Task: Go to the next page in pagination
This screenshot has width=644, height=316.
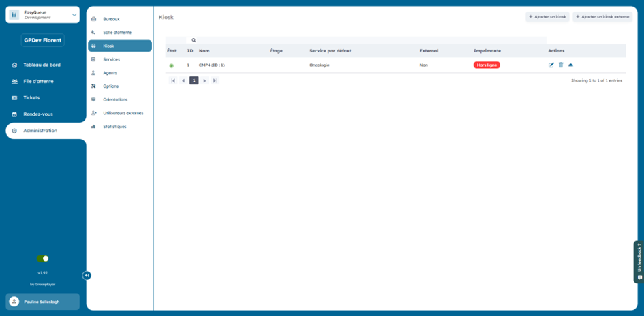Action: pos(204,80)
